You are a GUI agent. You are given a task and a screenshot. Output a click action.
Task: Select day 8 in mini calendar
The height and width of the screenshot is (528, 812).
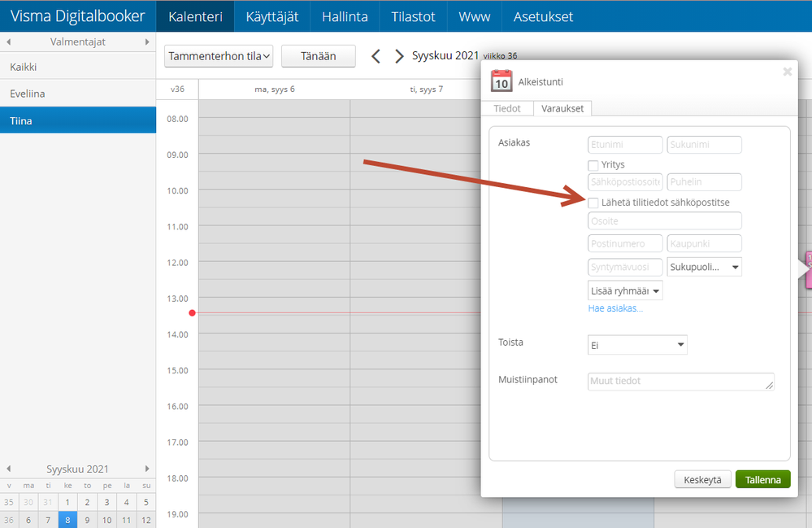coord(67,520)
